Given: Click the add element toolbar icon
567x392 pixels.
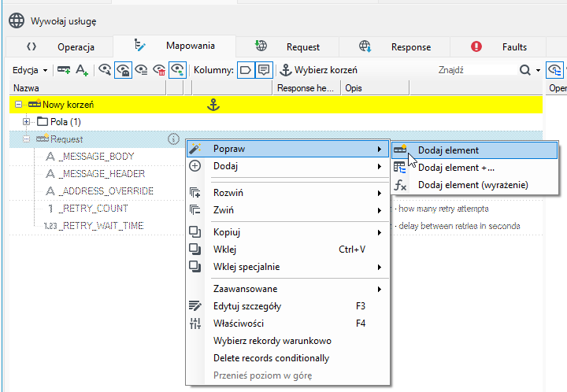Looking at the screenshot, I should (64, 70).
